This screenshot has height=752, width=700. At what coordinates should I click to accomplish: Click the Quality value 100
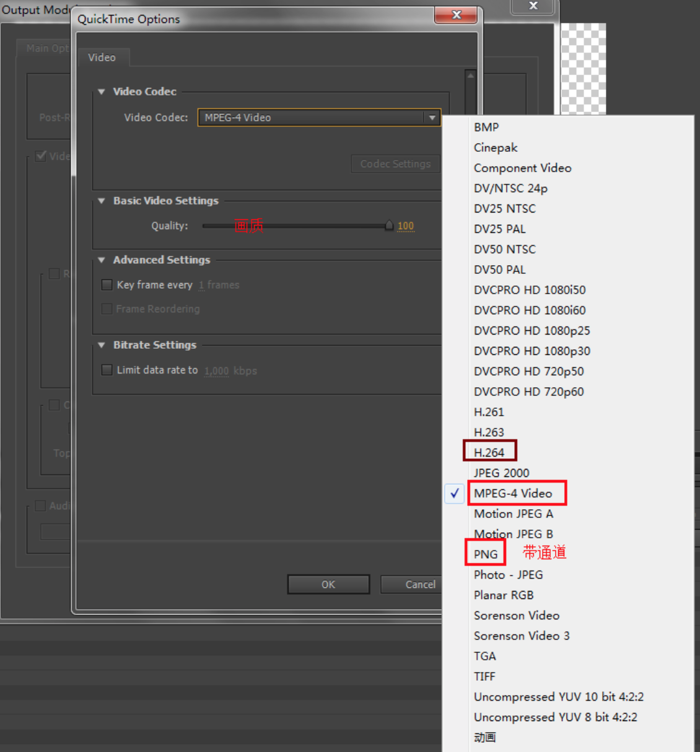point(406,226)
